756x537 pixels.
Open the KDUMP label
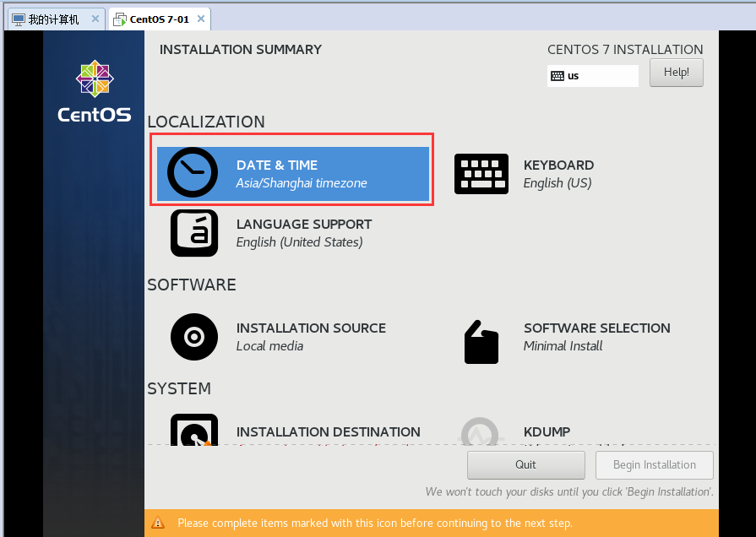547,432
